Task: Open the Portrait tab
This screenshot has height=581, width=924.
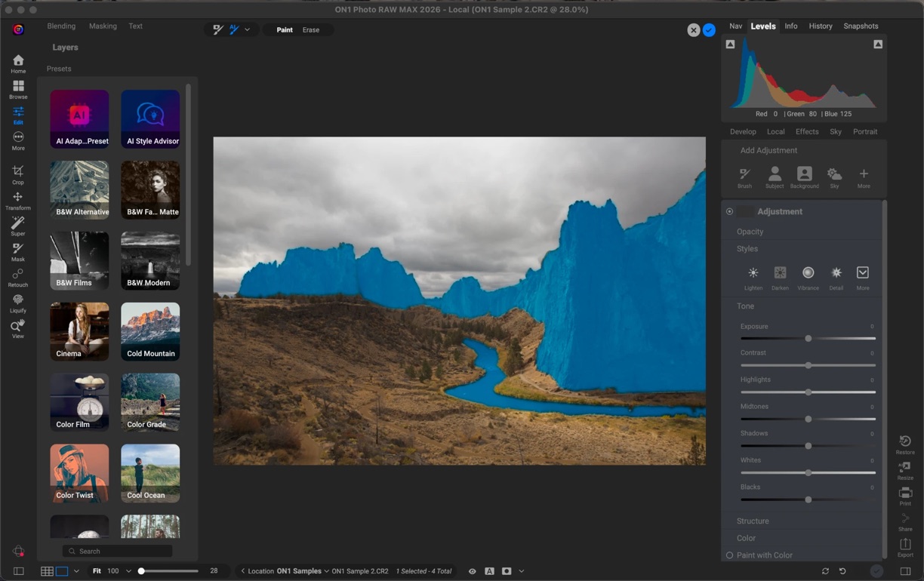Action: click(x=865, y=131)
